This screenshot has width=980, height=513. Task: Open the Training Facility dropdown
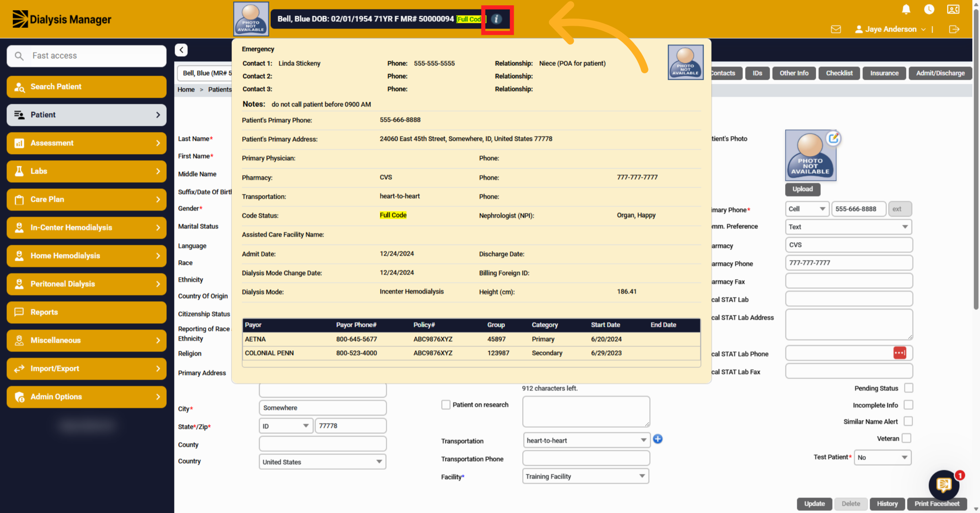tap(586, 476)
